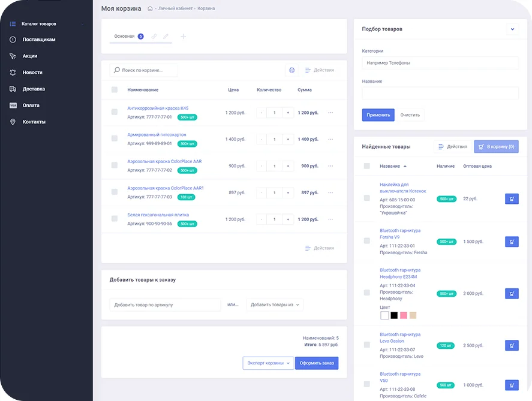Open three-dot menu for ColorPlace AAR row

click(330, 166)
